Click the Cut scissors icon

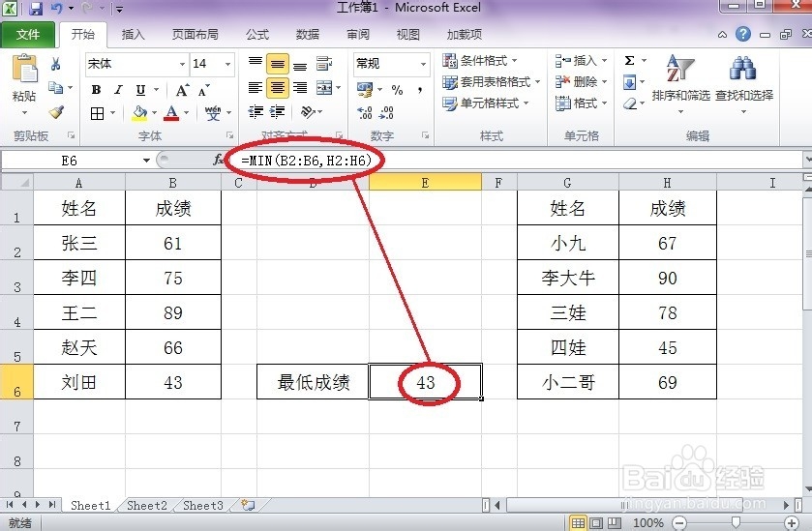tap(55, 64)
